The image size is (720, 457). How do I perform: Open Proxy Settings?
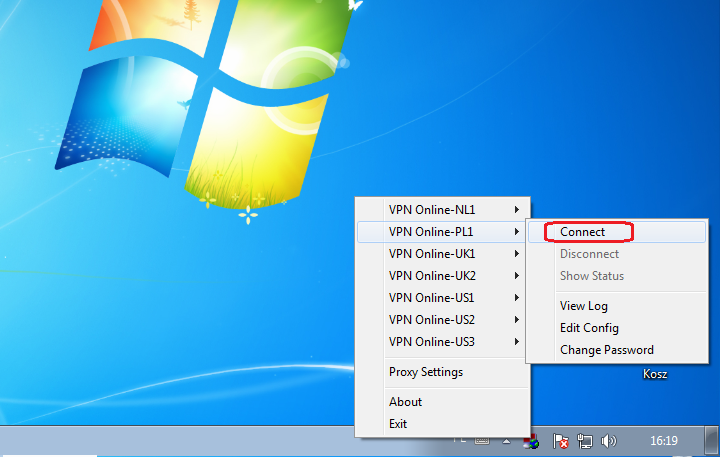coord(443,372)
